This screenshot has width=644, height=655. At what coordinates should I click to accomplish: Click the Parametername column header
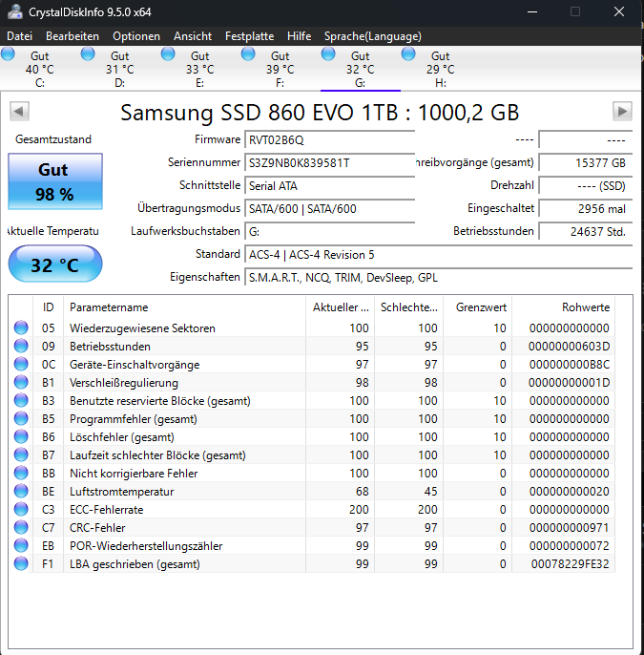tap(184, 307)
